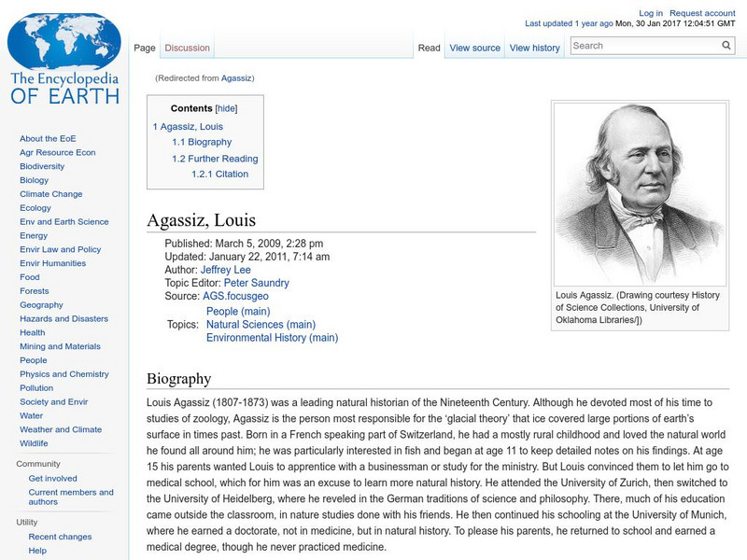The image size is (747, 560).
Task: Open the AGS.focusgeo source link
Action: click(235, 296)
